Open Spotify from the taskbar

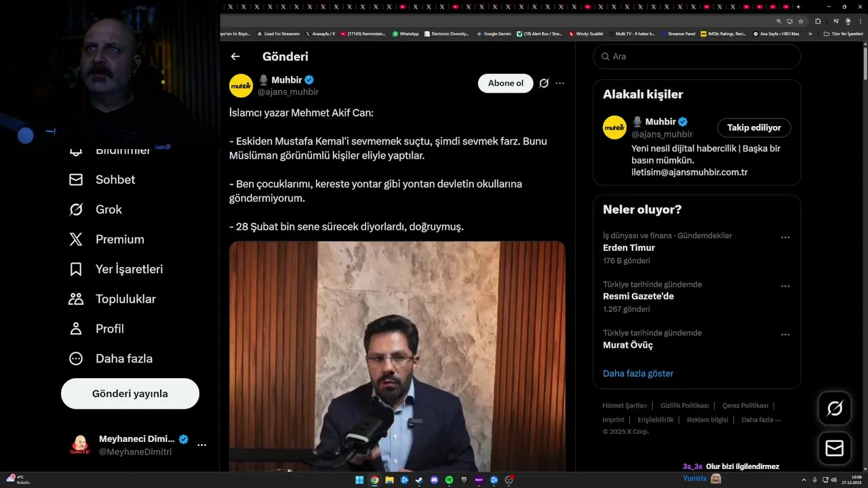449,480
